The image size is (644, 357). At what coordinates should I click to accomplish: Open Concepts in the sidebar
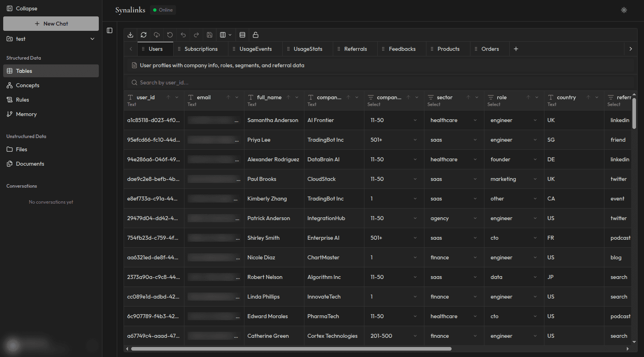click(x=28, y=85)
